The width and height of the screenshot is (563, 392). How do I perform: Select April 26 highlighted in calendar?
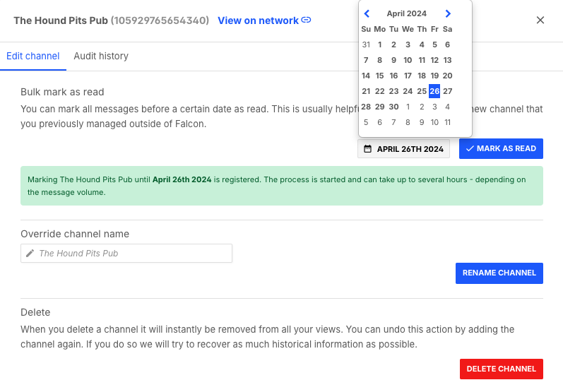(434, 91)
